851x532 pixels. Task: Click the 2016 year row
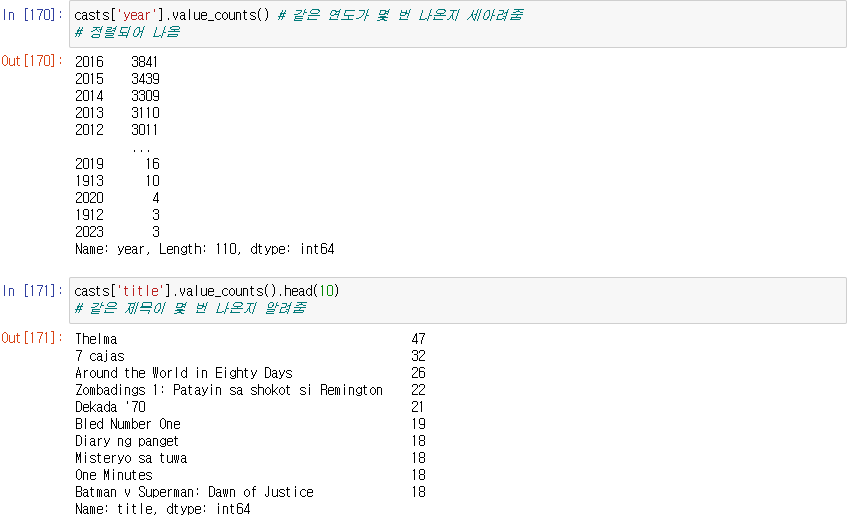(x=117, y=62)
